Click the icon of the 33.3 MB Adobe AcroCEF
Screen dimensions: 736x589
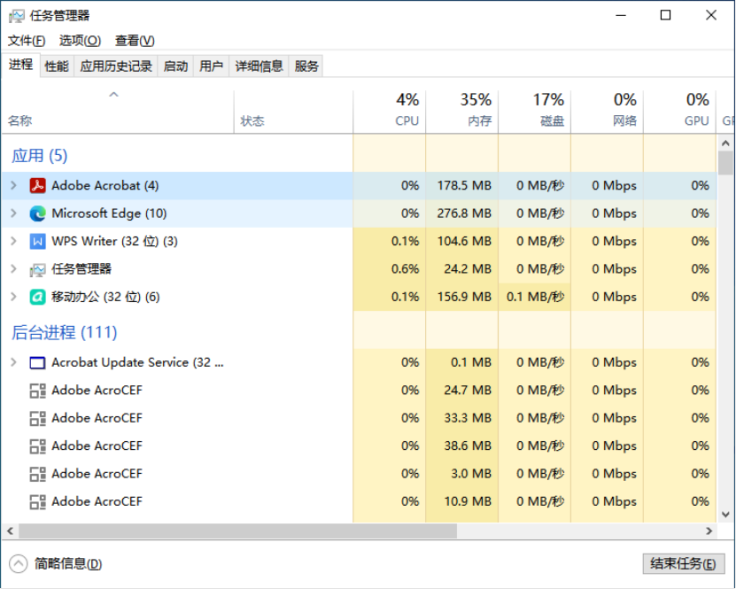38,418
